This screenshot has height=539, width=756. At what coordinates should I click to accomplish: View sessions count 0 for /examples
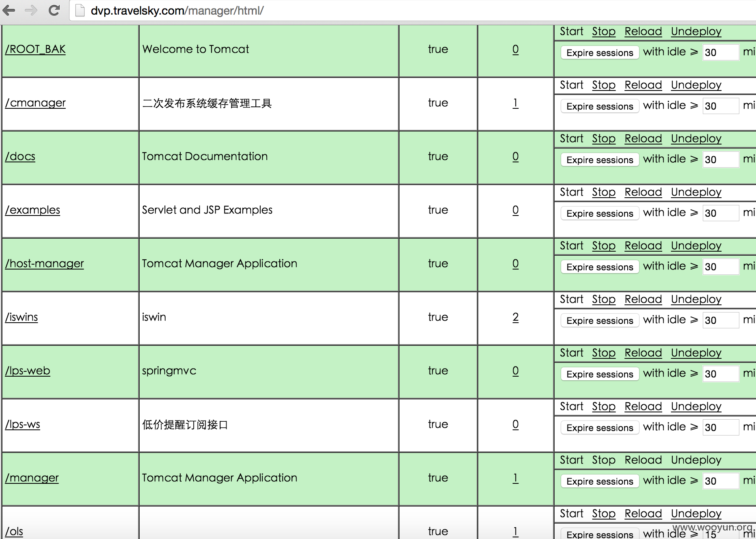(516, 210)
